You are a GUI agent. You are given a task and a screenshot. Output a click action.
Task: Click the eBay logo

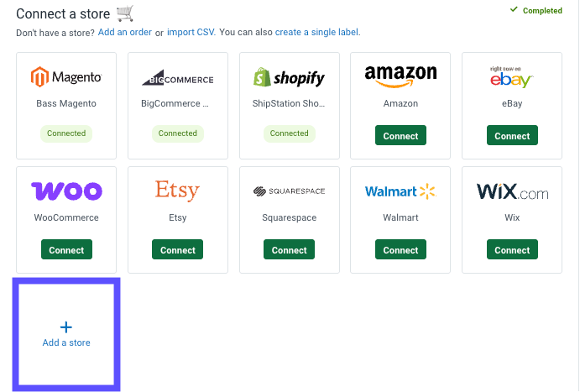click(x=512, y=76)
